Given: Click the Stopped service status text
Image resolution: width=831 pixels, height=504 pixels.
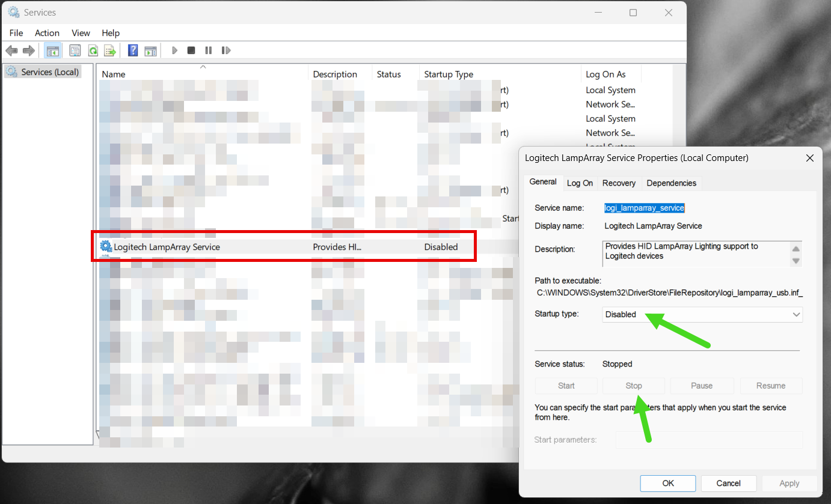Looking at the screenshot, I should [x=617, y=364].
